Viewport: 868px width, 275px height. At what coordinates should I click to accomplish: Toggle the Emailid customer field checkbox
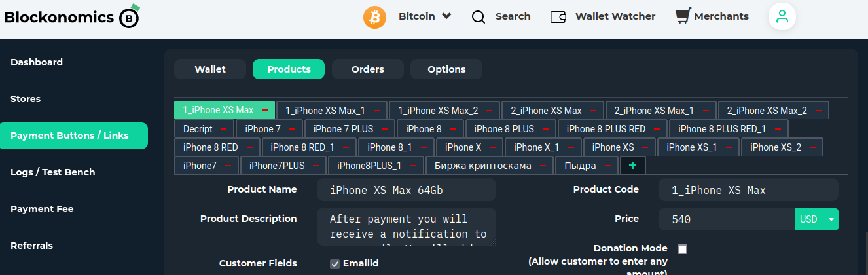coord(335,263)
